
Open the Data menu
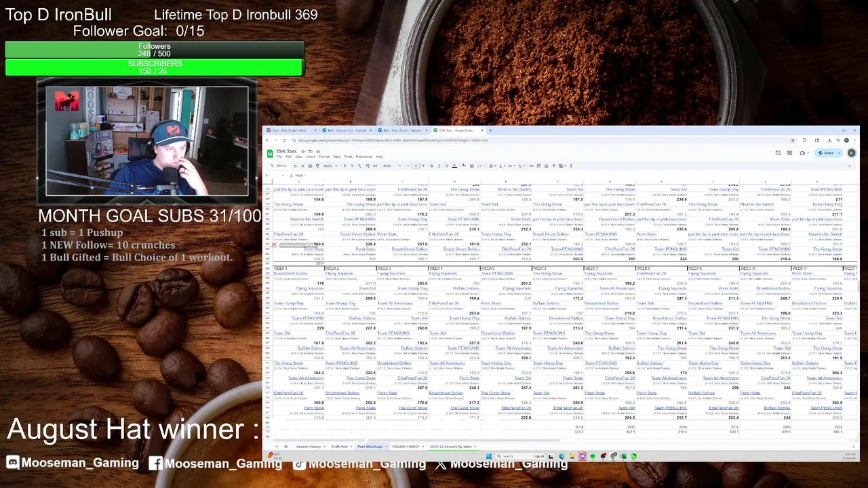point(337,157)
